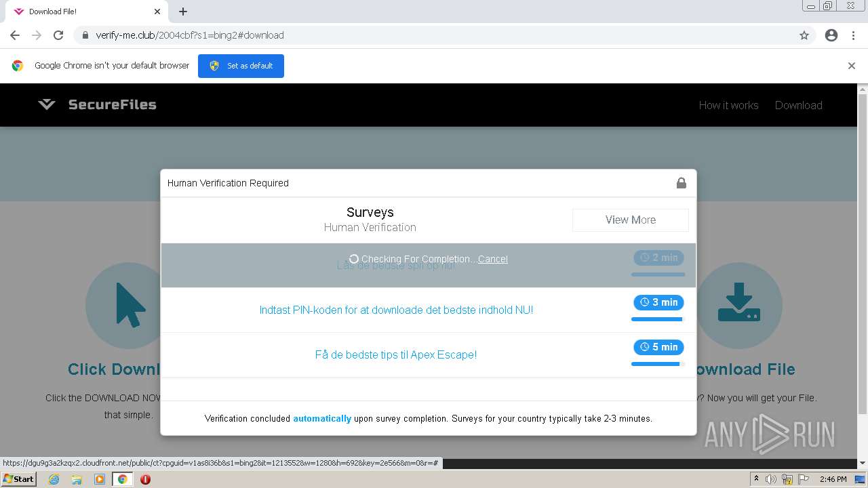The height and width of the screenshot is (488, 868).
Task: Open the Chrome three-dot menu
Action: [x=854, y=35]
